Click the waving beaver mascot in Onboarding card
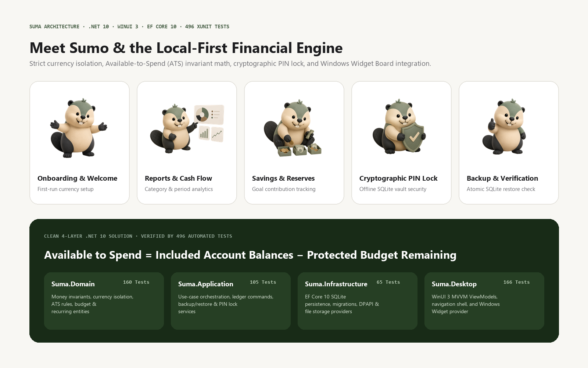 79,128
